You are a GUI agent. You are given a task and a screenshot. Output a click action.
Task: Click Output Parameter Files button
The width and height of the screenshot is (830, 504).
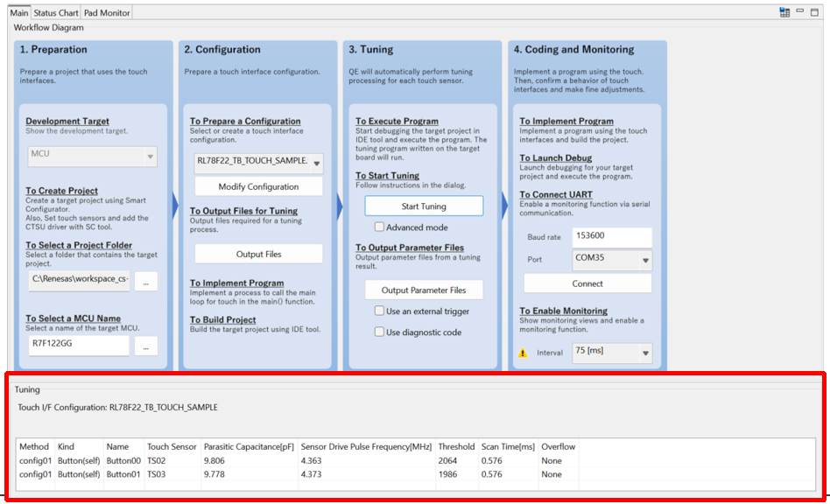pyautogui.click(x=424, y=290)
